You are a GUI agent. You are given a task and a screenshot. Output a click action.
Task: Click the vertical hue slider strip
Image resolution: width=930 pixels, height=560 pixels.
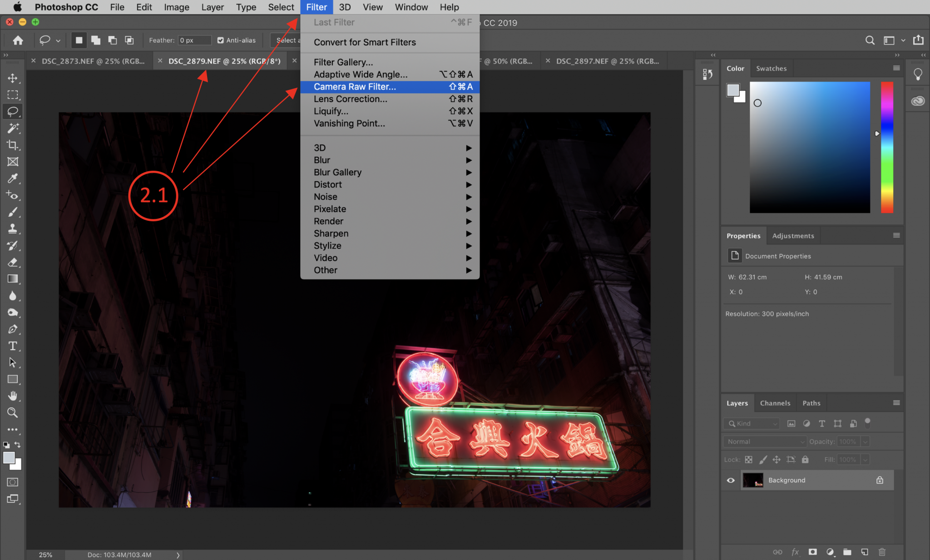click(887, 147)
